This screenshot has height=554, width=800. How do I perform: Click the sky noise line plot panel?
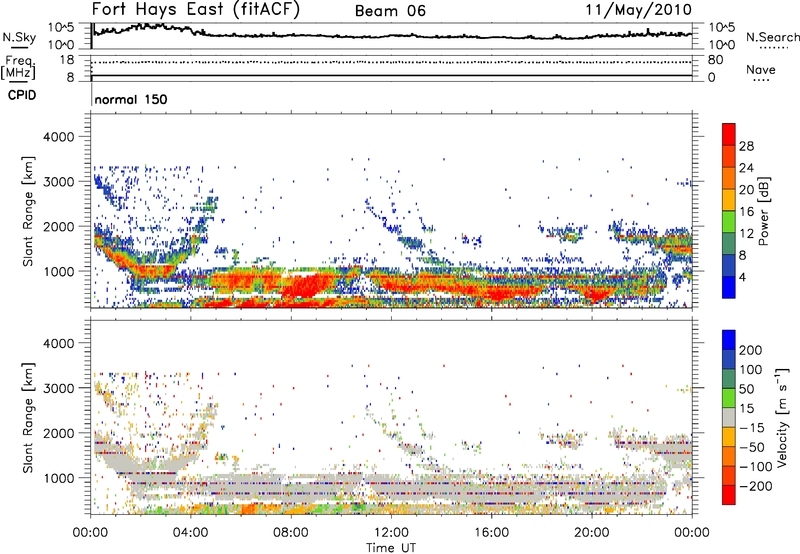[391, 36]
